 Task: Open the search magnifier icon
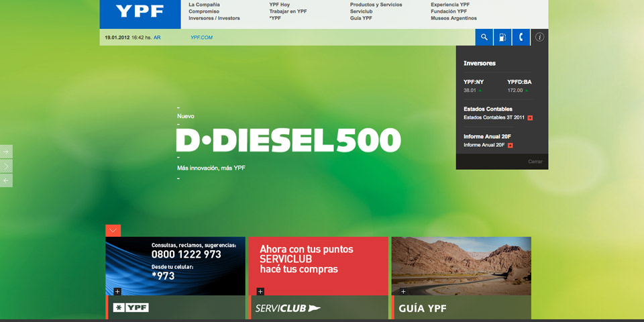click(x=484, y=38)
